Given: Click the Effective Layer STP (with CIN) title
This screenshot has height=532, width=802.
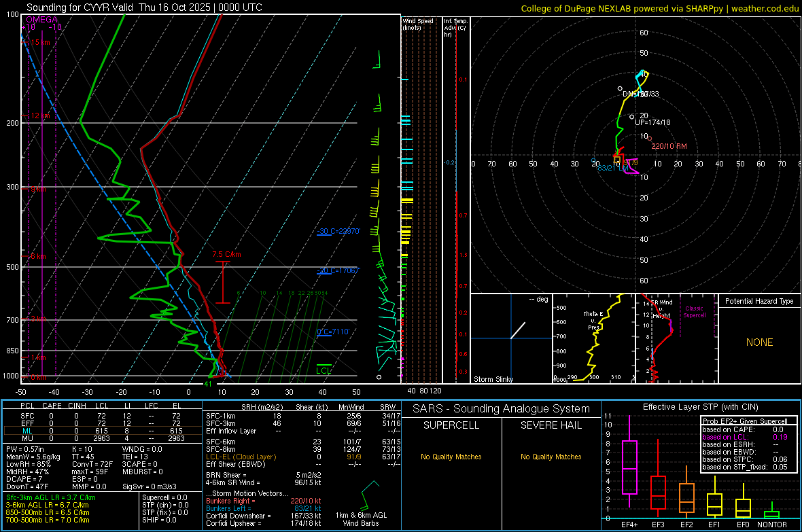Looking at the screenshot, I should coord(700,407).
